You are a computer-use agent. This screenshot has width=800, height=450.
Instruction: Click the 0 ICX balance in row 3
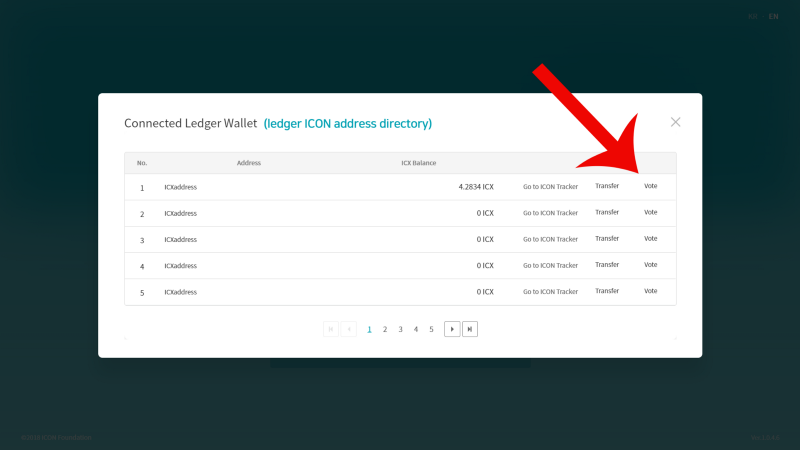pyautogui.click(x=485, y=239)
